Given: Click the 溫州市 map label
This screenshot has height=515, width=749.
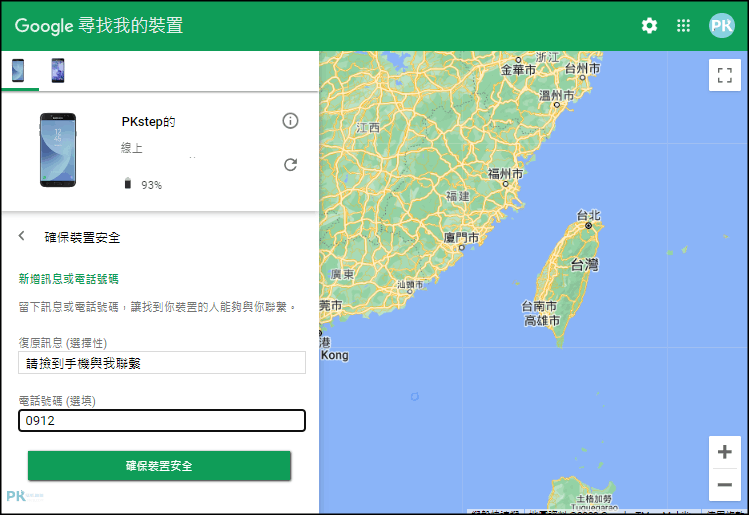Looking at the screenshot, I should [556, 96].
